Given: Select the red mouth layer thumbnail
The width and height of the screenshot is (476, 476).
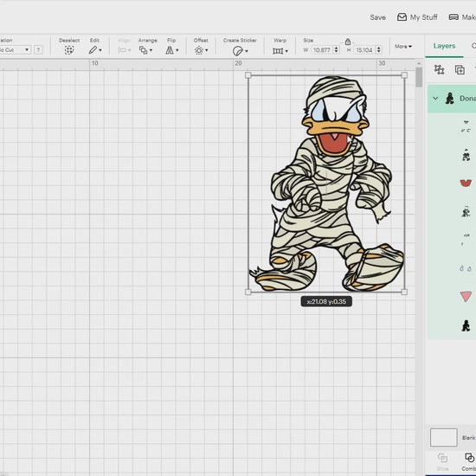Looking at the screenshot, I should click(466, 183).
